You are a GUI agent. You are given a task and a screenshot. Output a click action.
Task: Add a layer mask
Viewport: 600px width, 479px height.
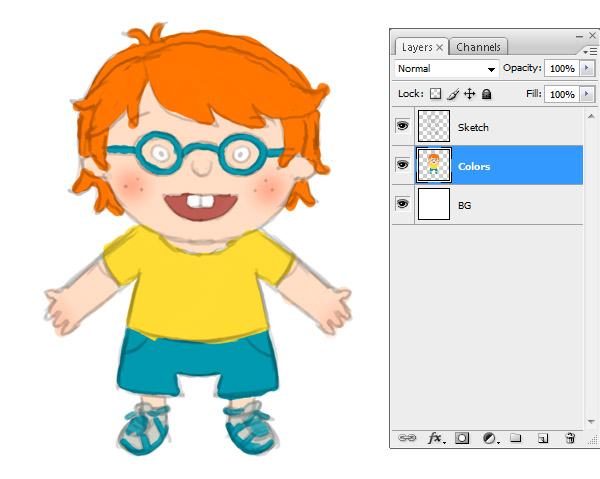coord(462,438)
